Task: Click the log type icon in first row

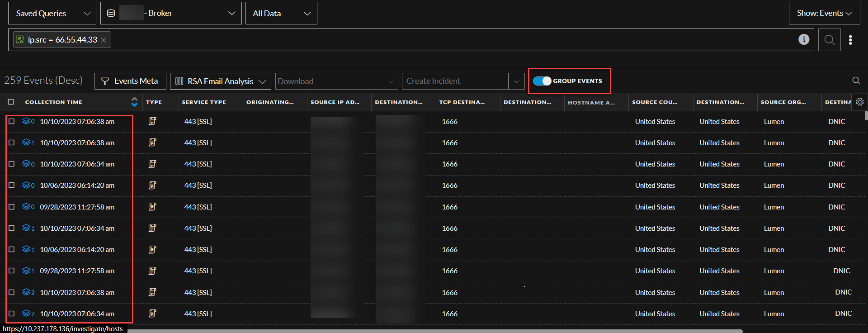Action: 152,121
